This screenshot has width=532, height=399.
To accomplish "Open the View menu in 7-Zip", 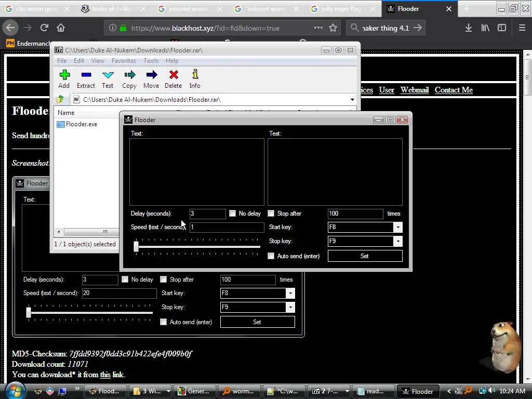I will tap(98, 61).
